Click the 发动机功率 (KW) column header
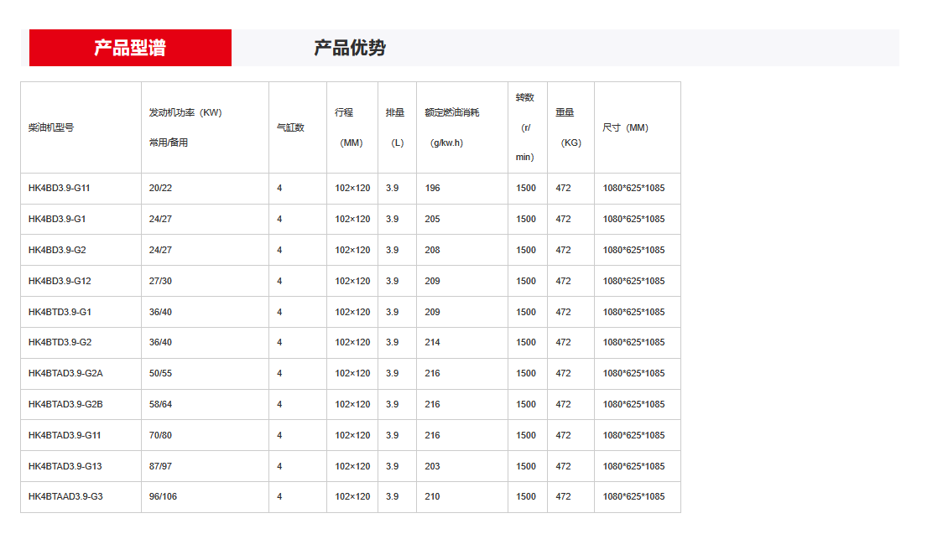This screenshot has height=560, width=943. pos(205,127)
